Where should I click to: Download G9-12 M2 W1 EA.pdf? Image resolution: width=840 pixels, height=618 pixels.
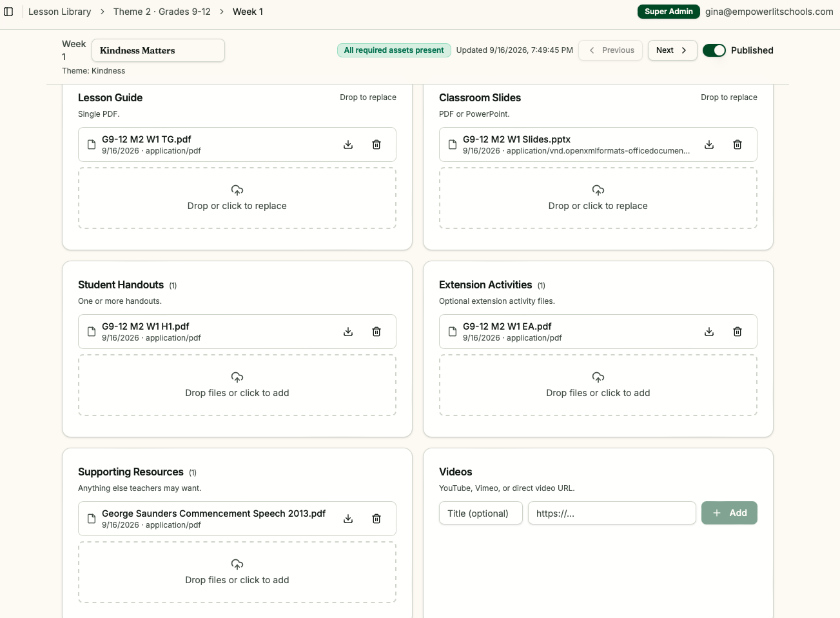[709, 332]
